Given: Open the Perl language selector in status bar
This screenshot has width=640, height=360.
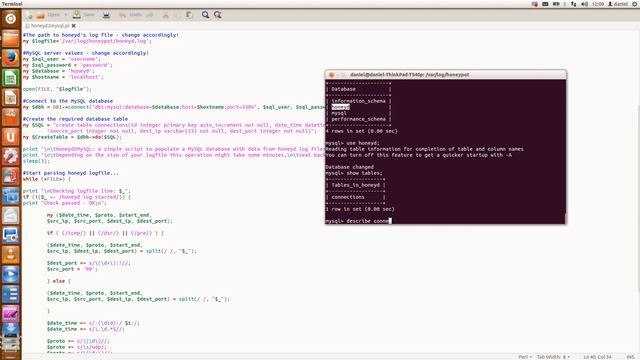Looking at the screenshot, I should tap(525, 357).
